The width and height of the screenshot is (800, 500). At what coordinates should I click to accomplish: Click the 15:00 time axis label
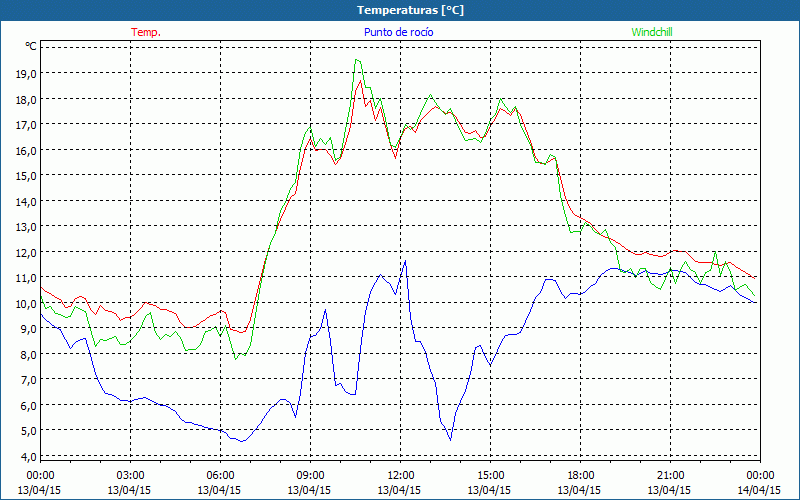click(x=490, y=476)
